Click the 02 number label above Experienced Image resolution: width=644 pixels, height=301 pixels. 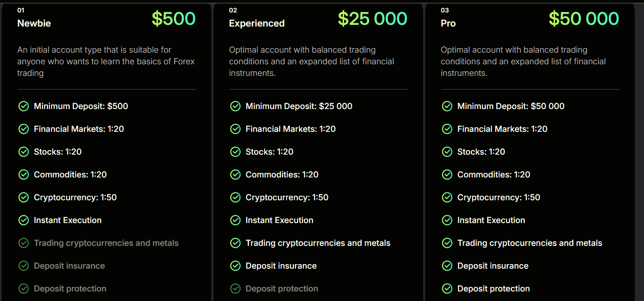click(233, 10)
